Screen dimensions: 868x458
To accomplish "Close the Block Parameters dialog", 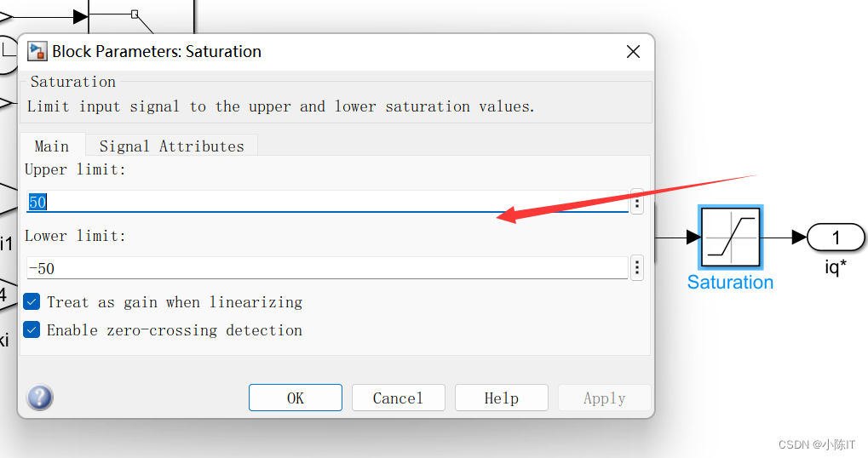I will 633,51.
